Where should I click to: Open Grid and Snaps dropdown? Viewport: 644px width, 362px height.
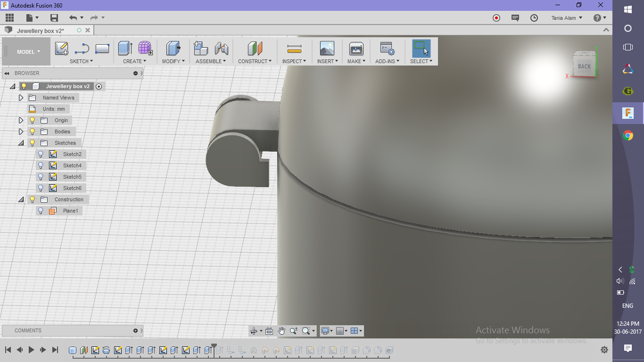click(342, 331)
